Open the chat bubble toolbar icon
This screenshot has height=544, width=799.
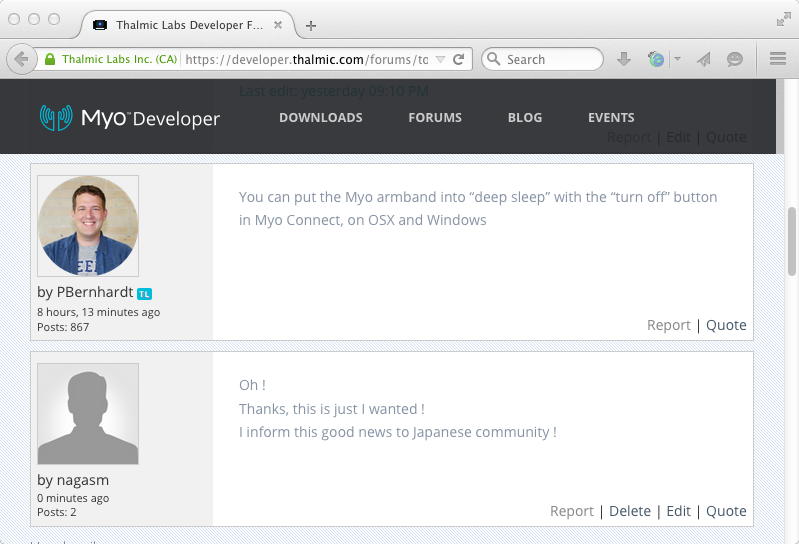pyautogui.click(x=734, y=60)
